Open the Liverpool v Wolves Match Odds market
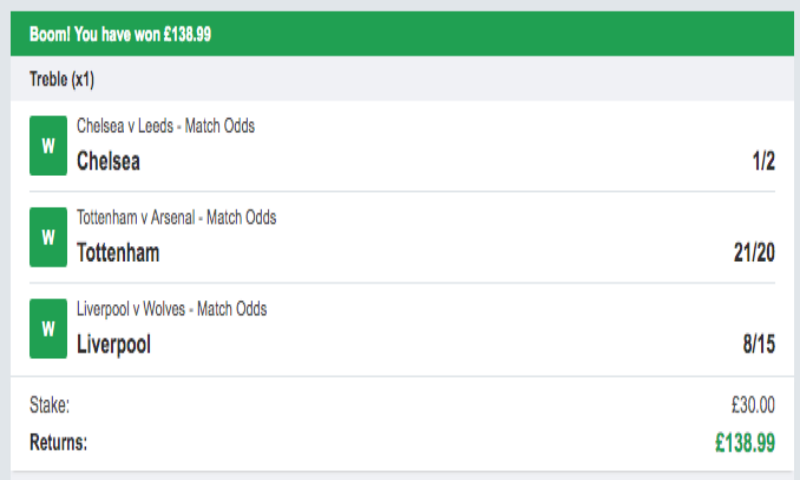Viewport: 800px width, 480px height. (x=171, y=309)
